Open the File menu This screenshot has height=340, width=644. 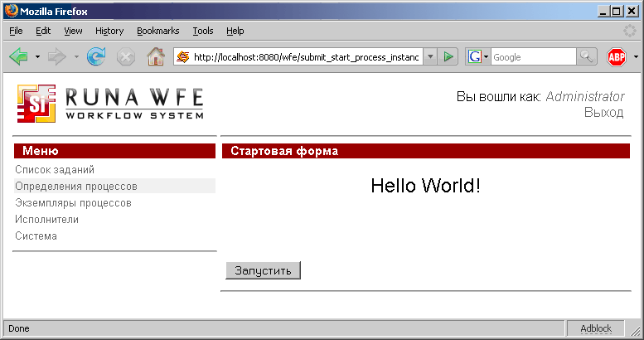coord(16,31)
